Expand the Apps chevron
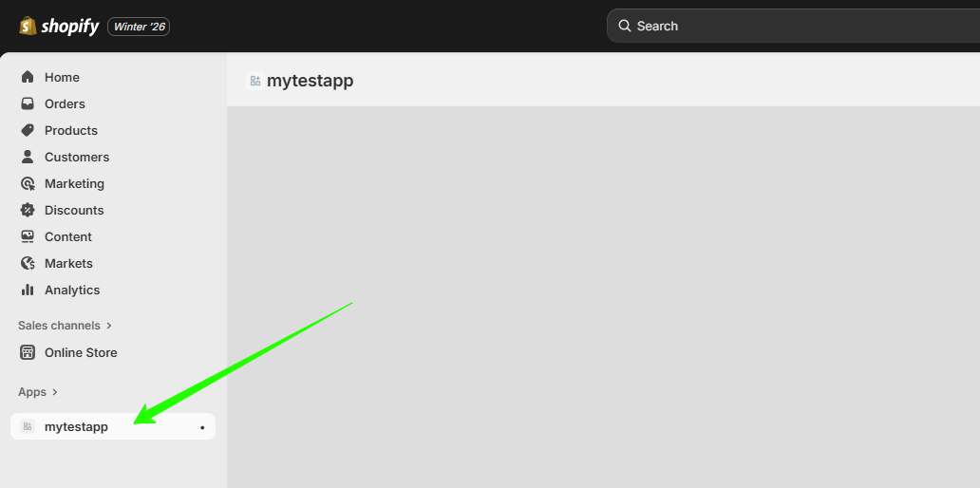 (55, 392)
